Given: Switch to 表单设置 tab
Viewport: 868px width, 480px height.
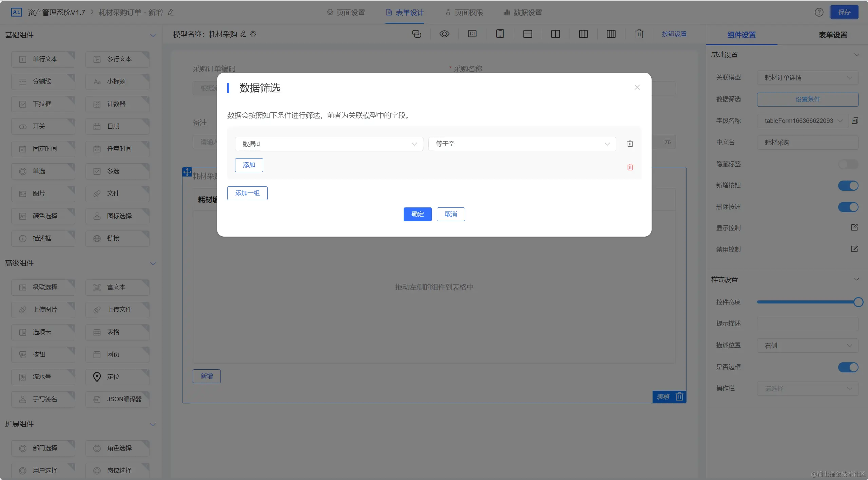Looking at the screenshot, I should click(832, 35).
